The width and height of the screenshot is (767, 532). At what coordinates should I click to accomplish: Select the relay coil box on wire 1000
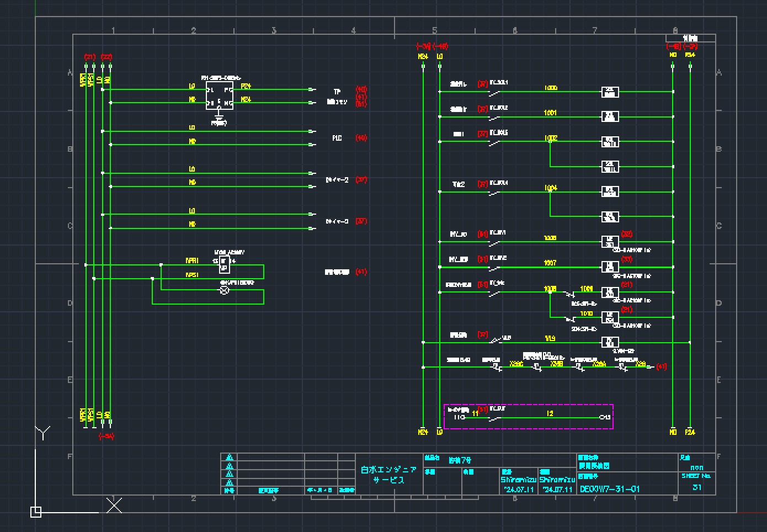[x=610, y=92]
